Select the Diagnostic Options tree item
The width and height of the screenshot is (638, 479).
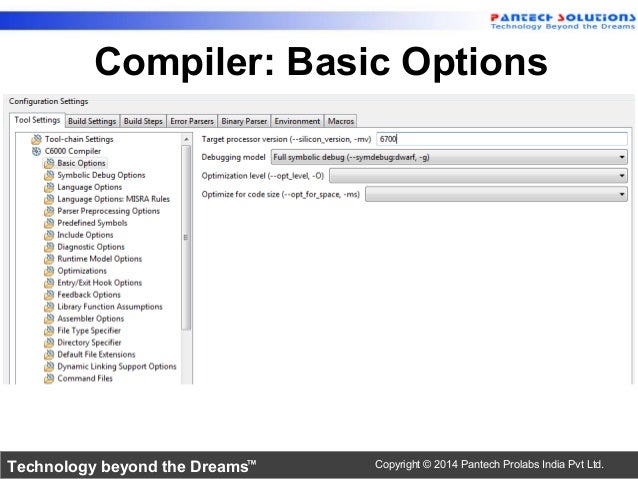click(x=91, y=247)
